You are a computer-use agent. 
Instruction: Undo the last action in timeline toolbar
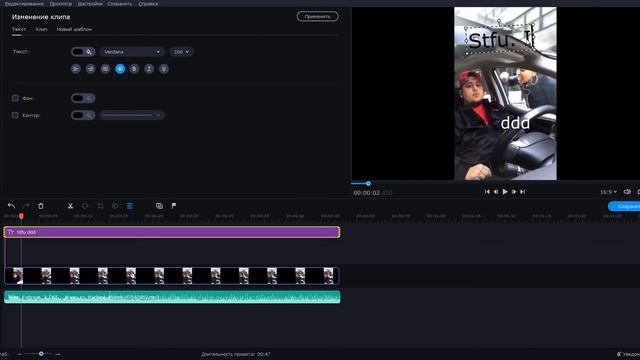(11, 206)
